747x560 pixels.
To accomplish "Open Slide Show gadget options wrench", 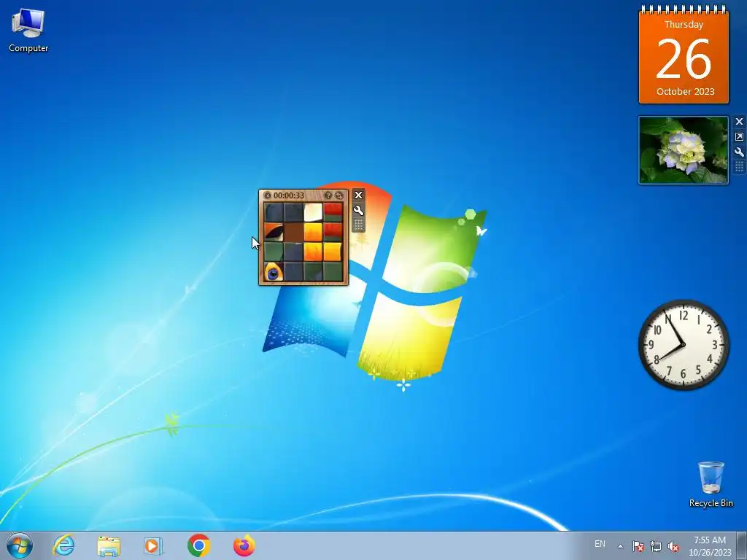I will (x=739, y=152).
